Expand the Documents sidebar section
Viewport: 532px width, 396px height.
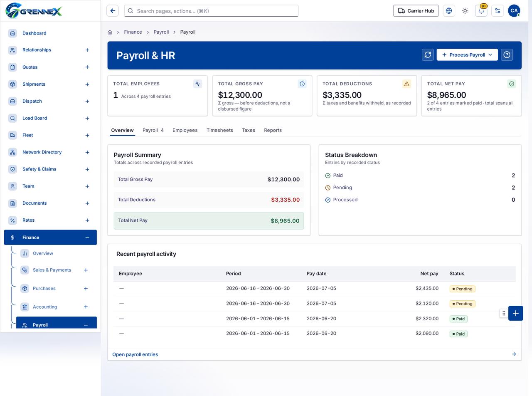pos(87,203)
